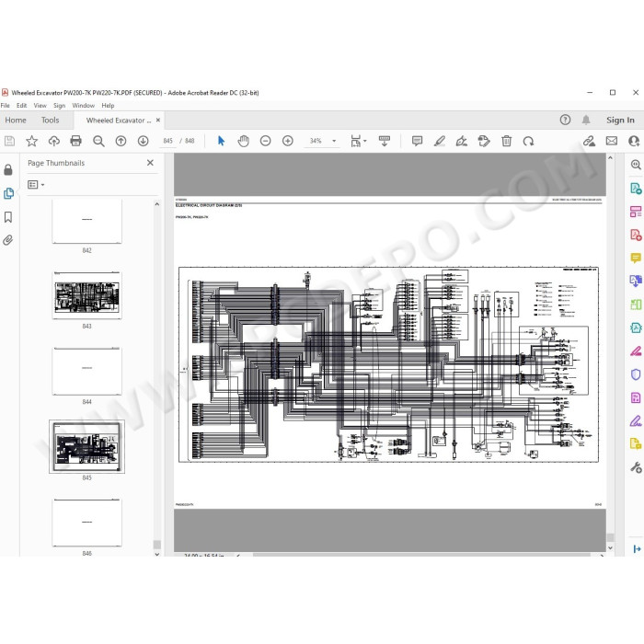
Task: Collapse the right tools pane
Action: [637, 548]
